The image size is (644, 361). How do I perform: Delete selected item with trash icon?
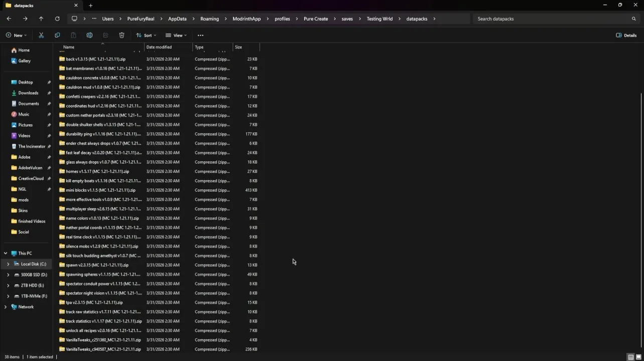click(121, 35)
